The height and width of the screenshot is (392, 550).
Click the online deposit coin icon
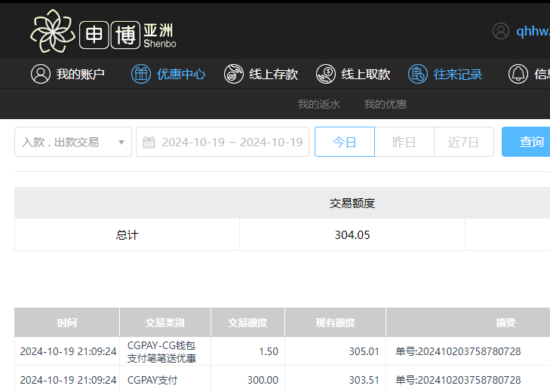pos(234,74)
